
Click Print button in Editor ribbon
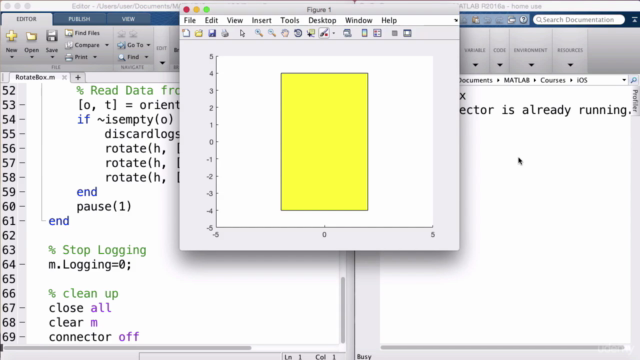click(77, 57)
